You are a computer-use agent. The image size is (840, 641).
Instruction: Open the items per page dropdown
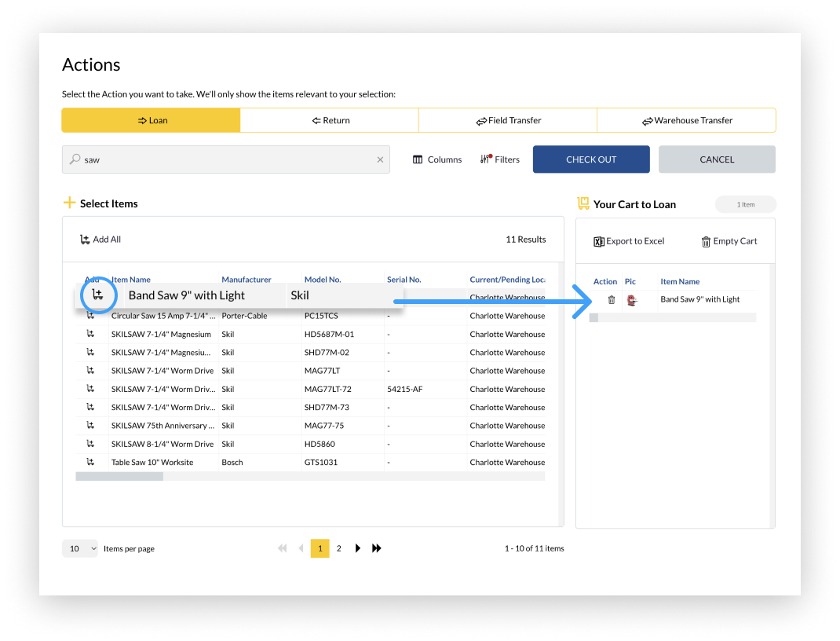(80, 548)
